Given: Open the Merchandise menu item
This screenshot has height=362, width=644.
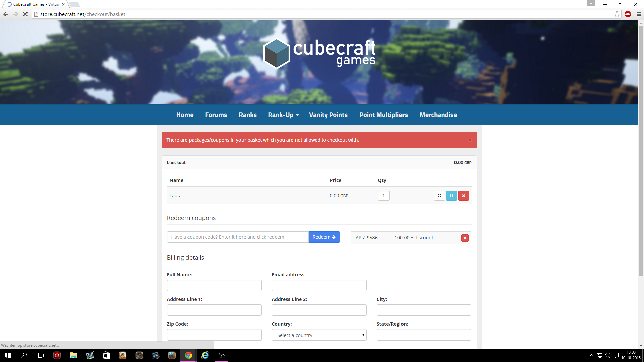Looking at the screenshot, I should tap(438, 115).
